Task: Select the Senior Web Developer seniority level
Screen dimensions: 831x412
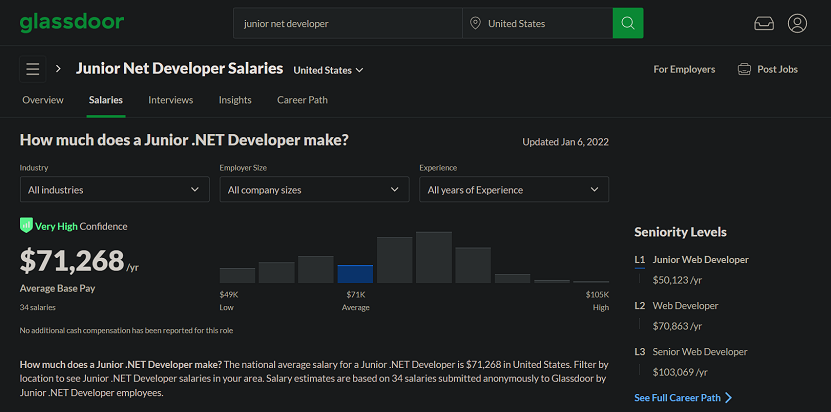Action: tap(700, 352)
